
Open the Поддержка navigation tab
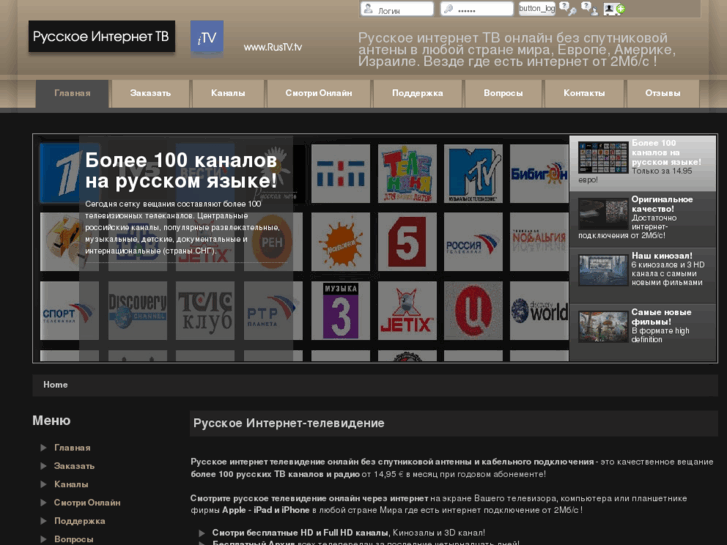click(417, 93)
